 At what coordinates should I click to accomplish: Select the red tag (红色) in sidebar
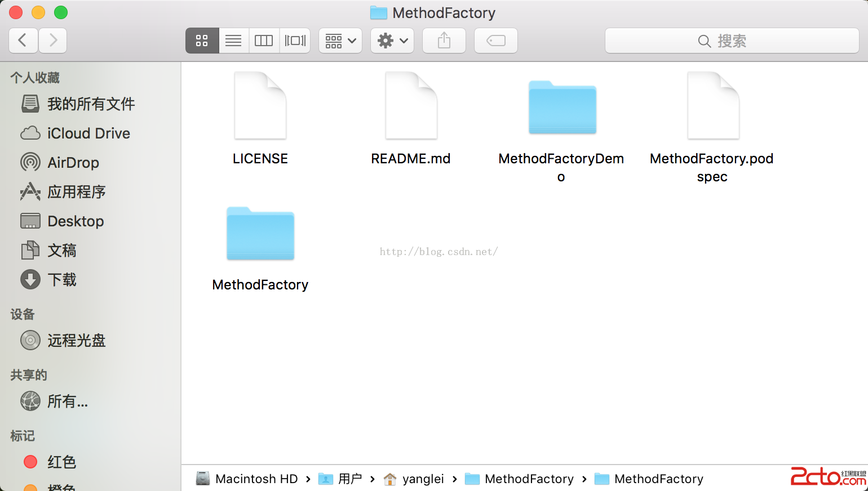click(61, 462)
